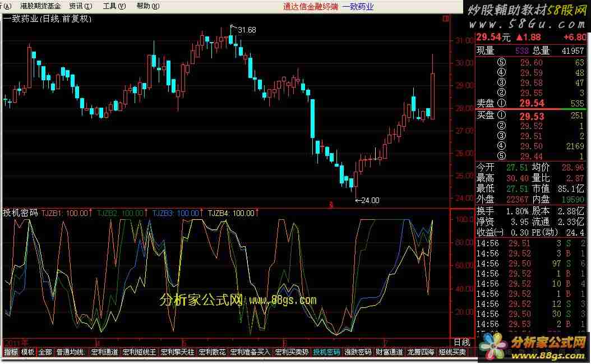Click the PE(动) value 24.4

tap(575, 232)
